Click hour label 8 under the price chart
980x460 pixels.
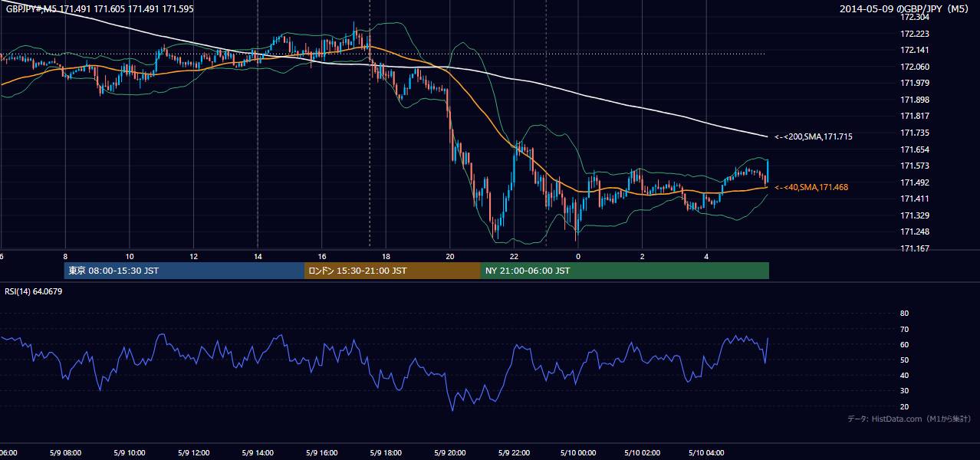[x=65, y=257]
